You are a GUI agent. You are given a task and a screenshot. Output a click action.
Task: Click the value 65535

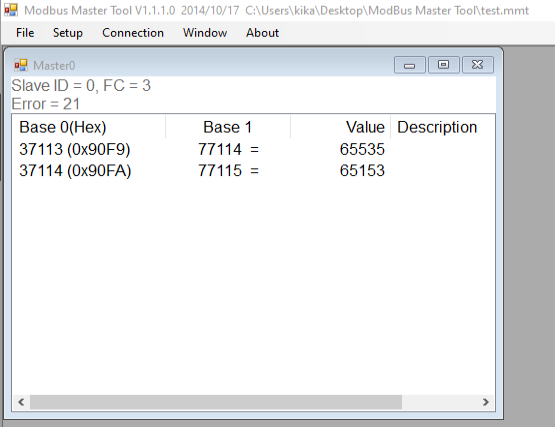pyautogui.click(x=362, y=149)
